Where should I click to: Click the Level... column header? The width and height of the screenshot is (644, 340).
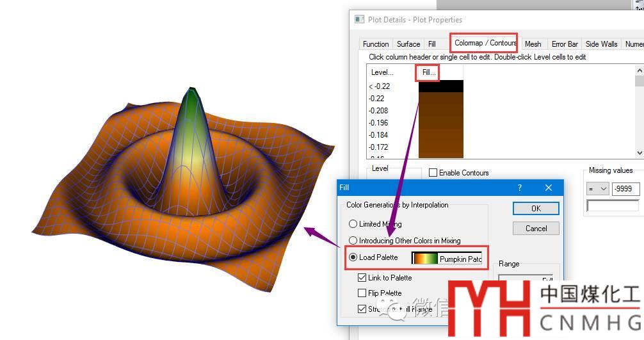[x=382, y=72]
